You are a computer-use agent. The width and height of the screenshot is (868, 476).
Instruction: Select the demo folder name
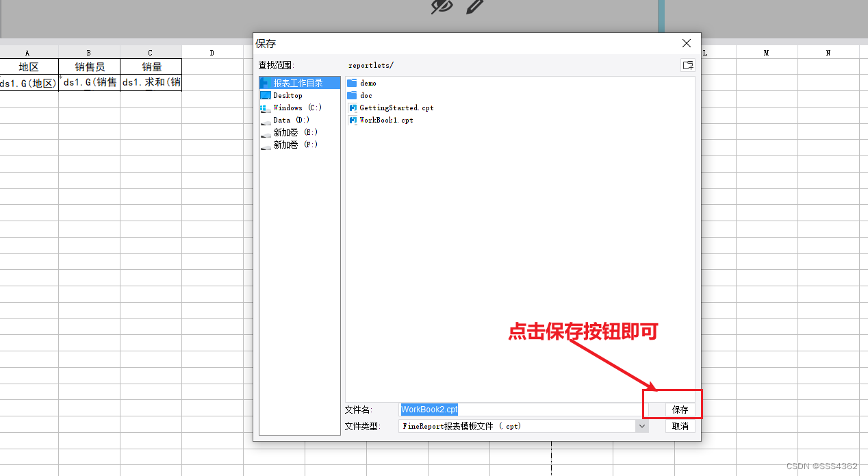[368, 83]
